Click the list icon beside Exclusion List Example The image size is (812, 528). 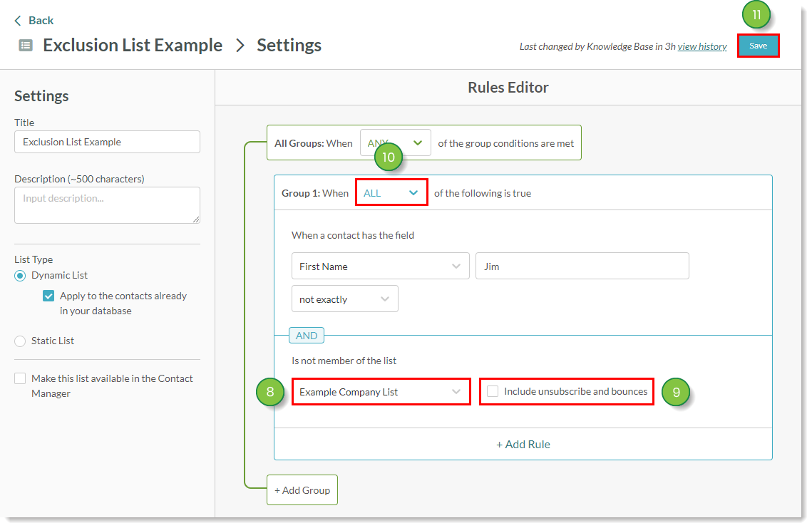[26, 46]
